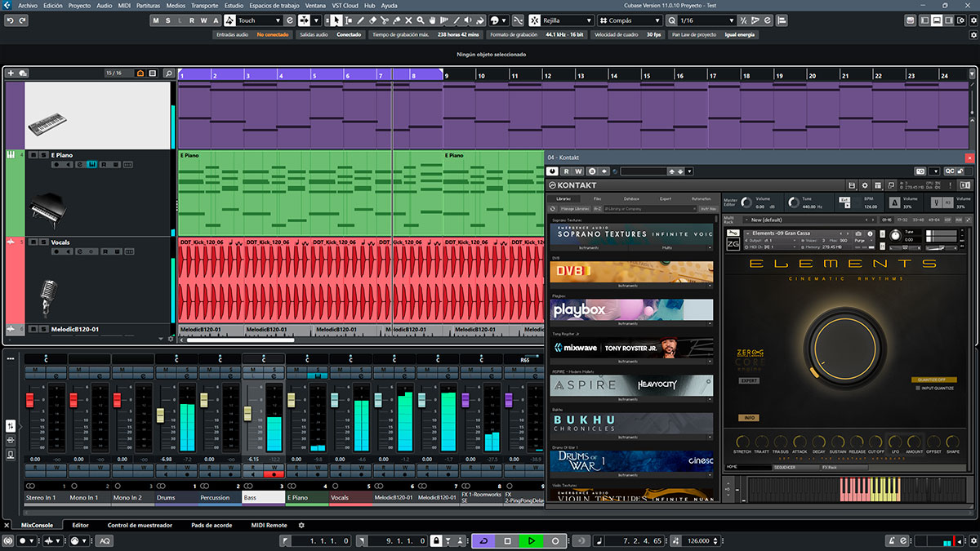Click the Kontakt Master Editor Volume knob
The width and height of the screenshot is (980, 551).
click(746, 202)
